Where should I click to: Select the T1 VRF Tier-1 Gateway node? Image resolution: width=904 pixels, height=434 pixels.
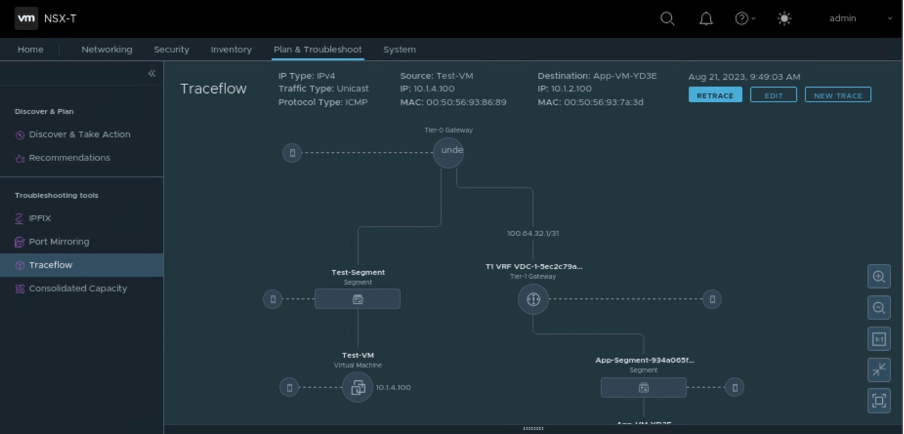533,299
